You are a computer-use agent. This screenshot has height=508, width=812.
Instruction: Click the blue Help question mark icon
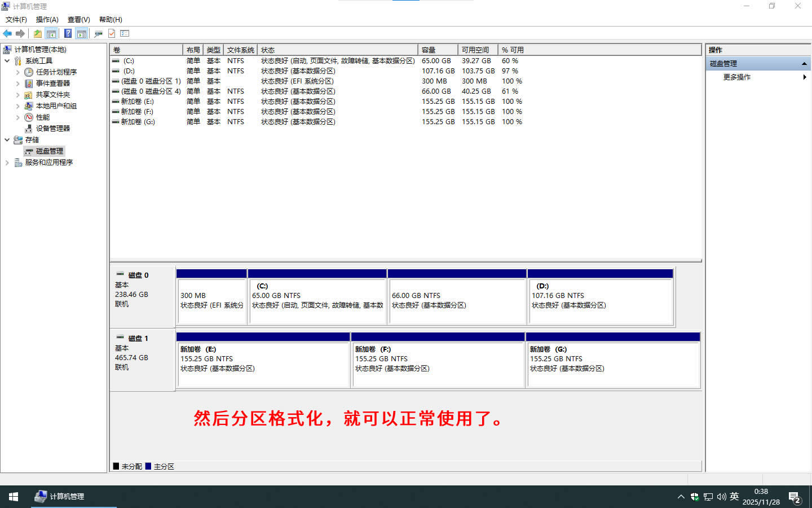pos(68,34)
